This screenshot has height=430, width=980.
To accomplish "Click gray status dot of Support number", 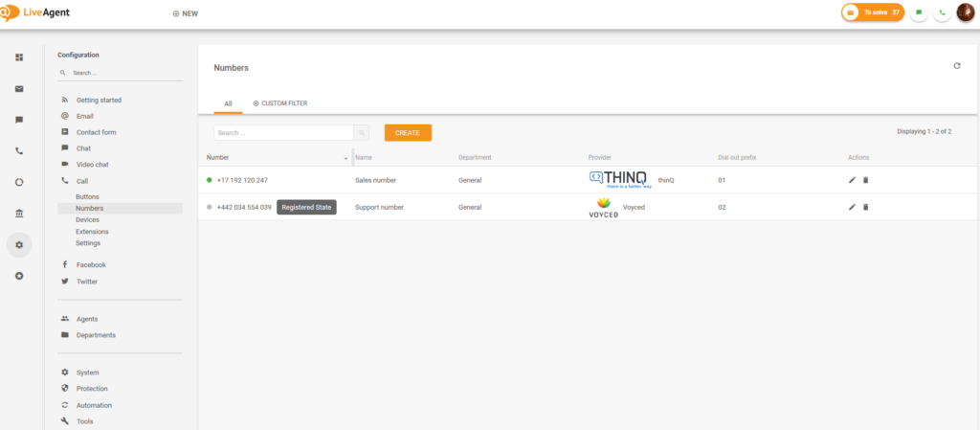I will [x=210, y=207].
